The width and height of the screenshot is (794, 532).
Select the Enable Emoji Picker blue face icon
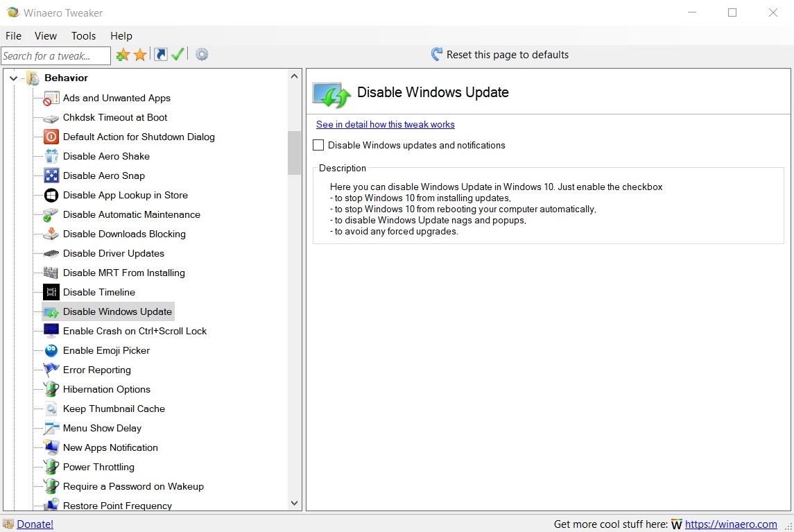51,350
